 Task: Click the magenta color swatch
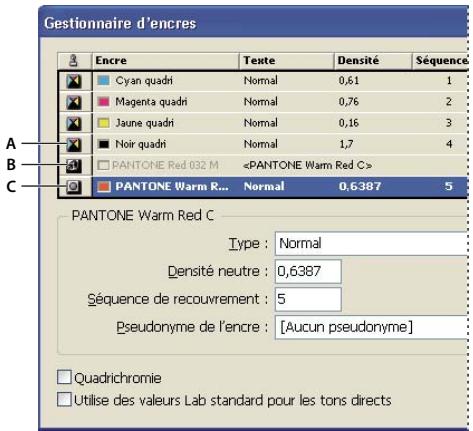click(103, 102)
